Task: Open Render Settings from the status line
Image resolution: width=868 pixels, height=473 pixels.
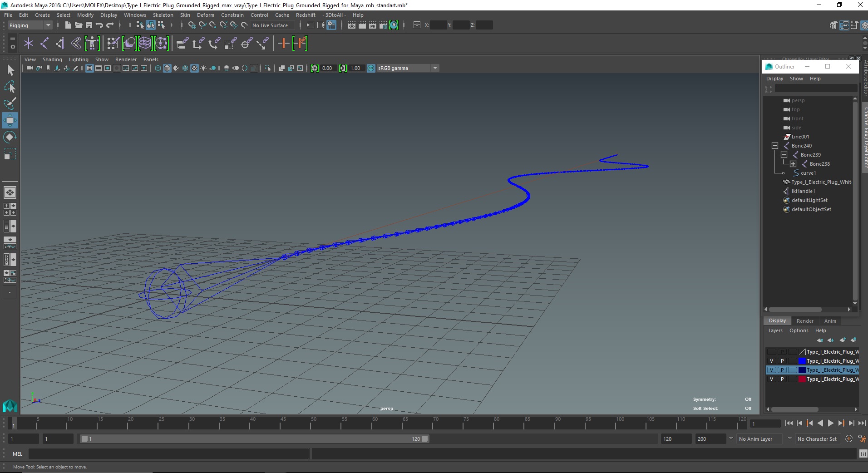Action: [383, 25]
